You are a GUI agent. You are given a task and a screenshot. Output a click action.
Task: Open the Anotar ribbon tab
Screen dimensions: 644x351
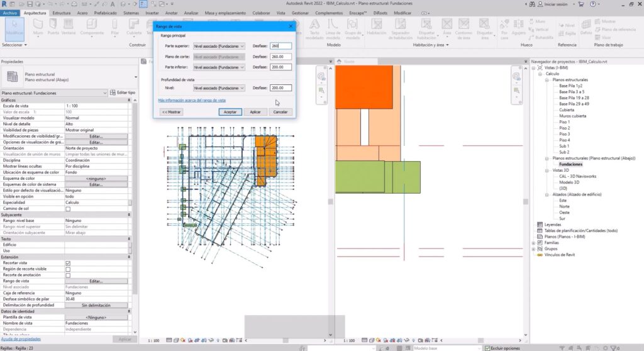click(x=171, y=13)
